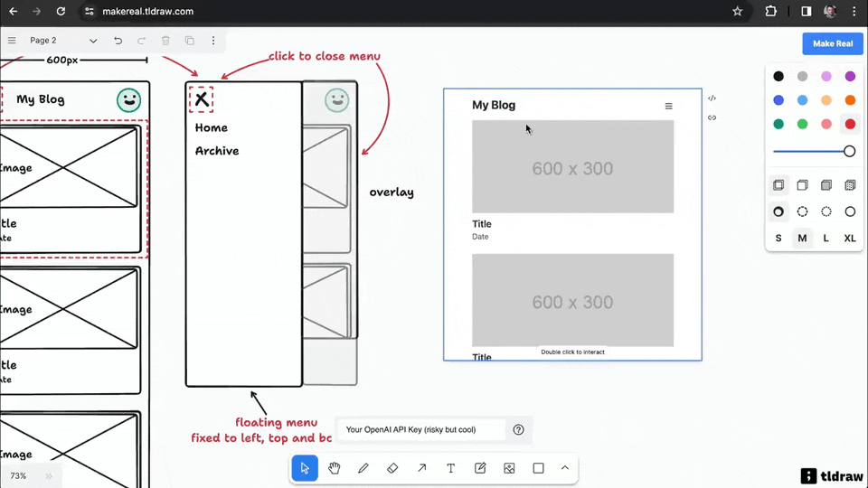
Task: Click the undo arrow
Action: point(118,41)
